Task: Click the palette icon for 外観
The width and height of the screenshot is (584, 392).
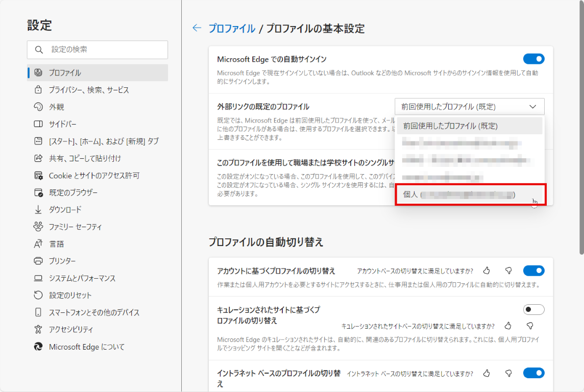Action: click(x=38, y=107)
